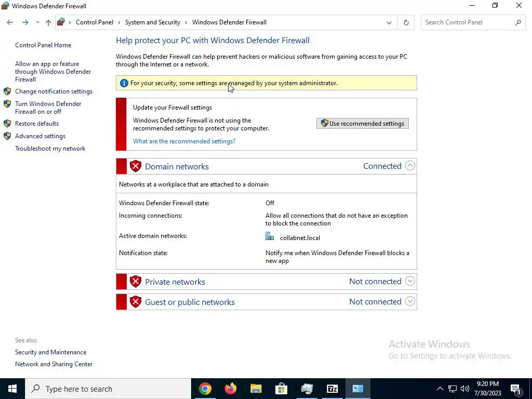
Task: Collapse the Domain networks section chevron
Action: [x=410, y=166]
